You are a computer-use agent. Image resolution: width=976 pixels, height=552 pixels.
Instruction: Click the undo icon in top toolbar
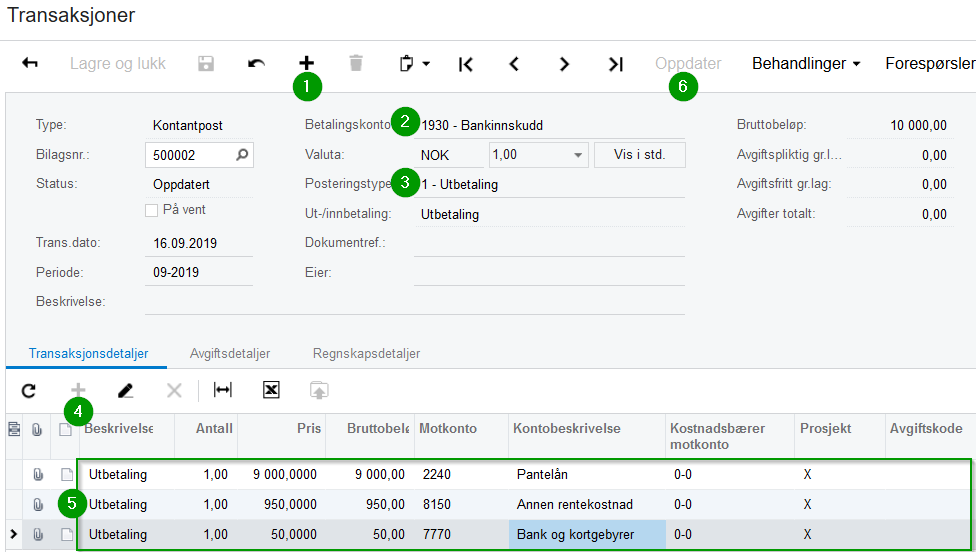(257, 64)
